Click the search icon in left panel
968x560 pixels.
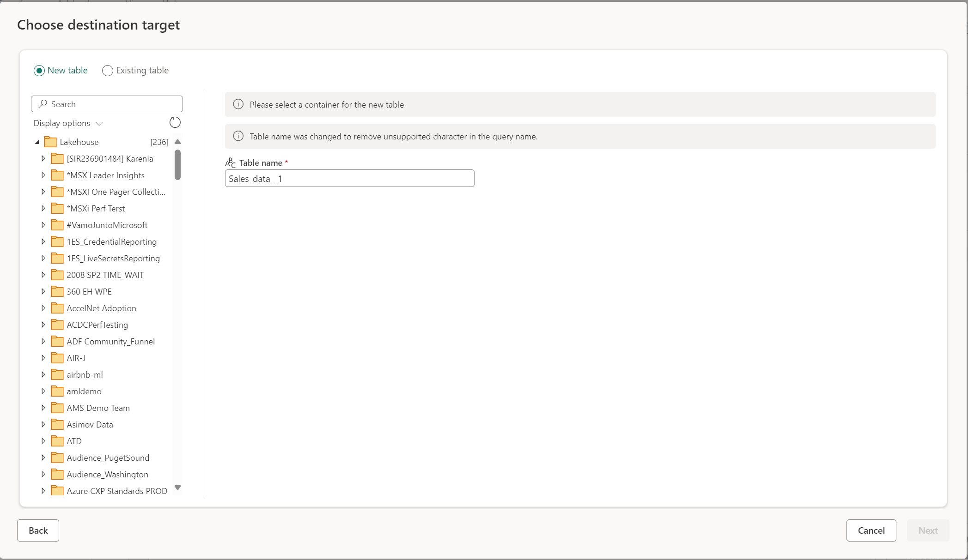(x=44, y=104)
